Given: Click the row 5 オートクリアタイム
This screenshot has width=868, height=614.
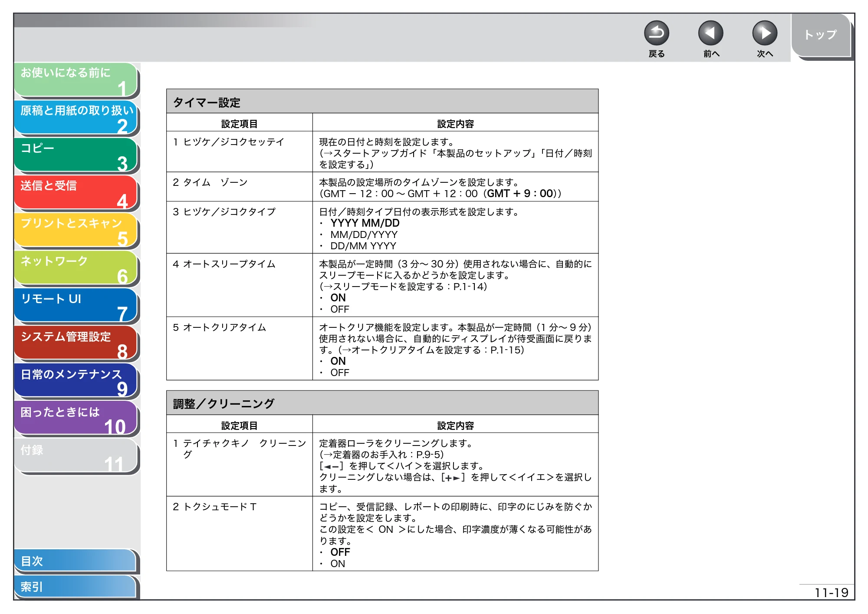Looking at the screenshot, I should (x=382, y=349).
